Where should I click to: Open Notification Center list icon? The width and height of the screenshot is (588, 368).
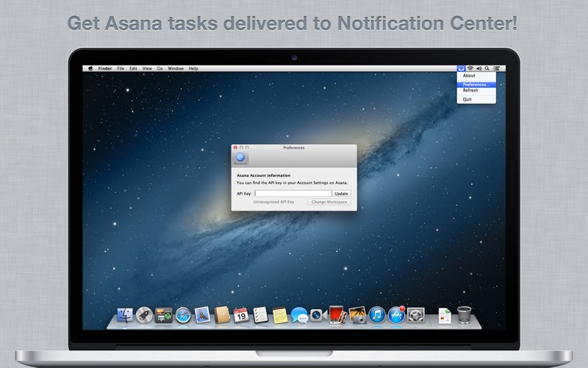tap(497, 68)
